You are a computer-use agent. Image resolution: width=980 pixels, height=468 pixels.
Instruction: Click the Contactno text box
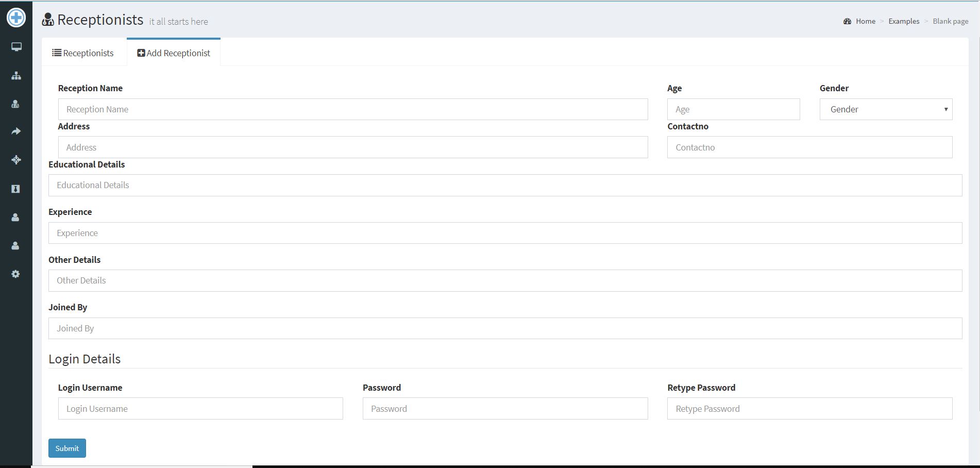pyautogui.click(x=809, y=147)
